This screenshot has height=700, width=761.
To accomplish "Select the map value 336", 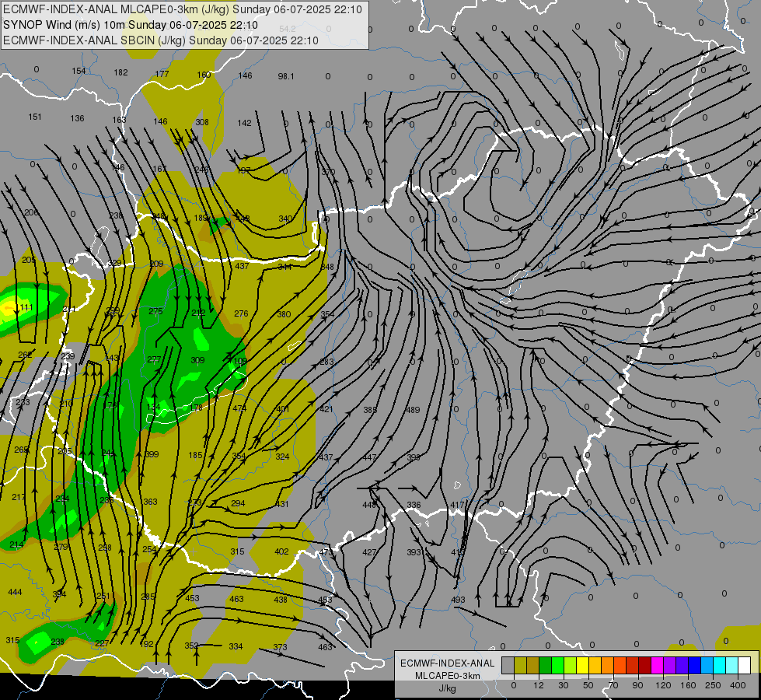I will tap(414, 506).
